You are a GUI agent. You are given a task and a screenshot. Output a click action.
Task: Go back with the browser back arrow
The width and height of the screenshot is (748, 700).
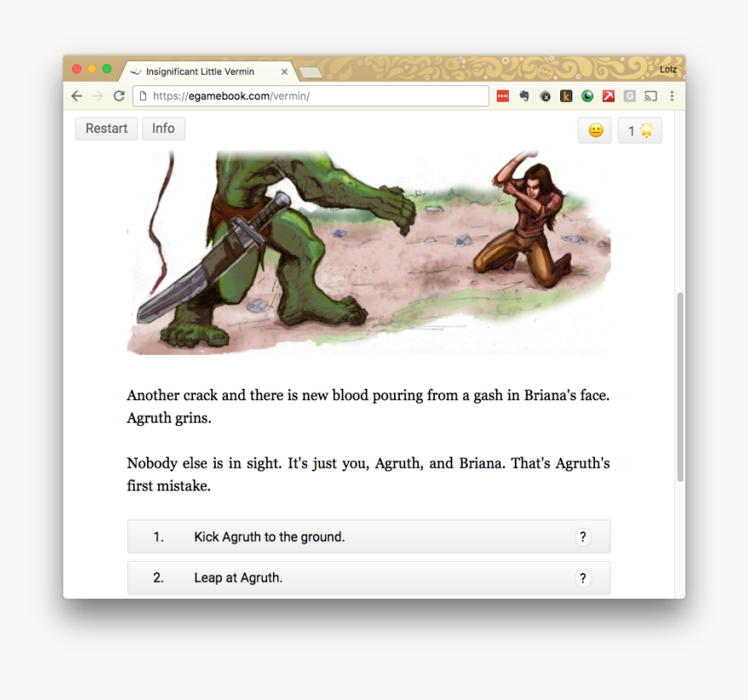(77, 96)
